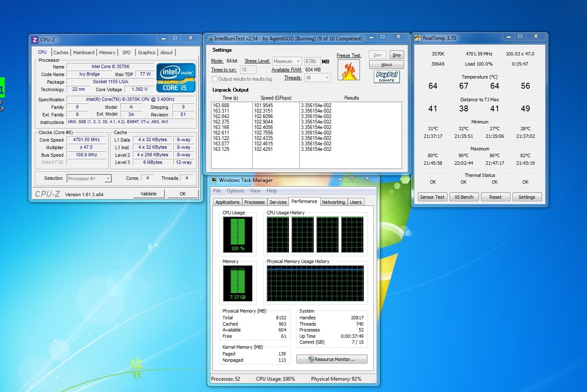
Task: Click the Intel Core i5 logo
Action: pyautogui.click(x=176, y=78)
